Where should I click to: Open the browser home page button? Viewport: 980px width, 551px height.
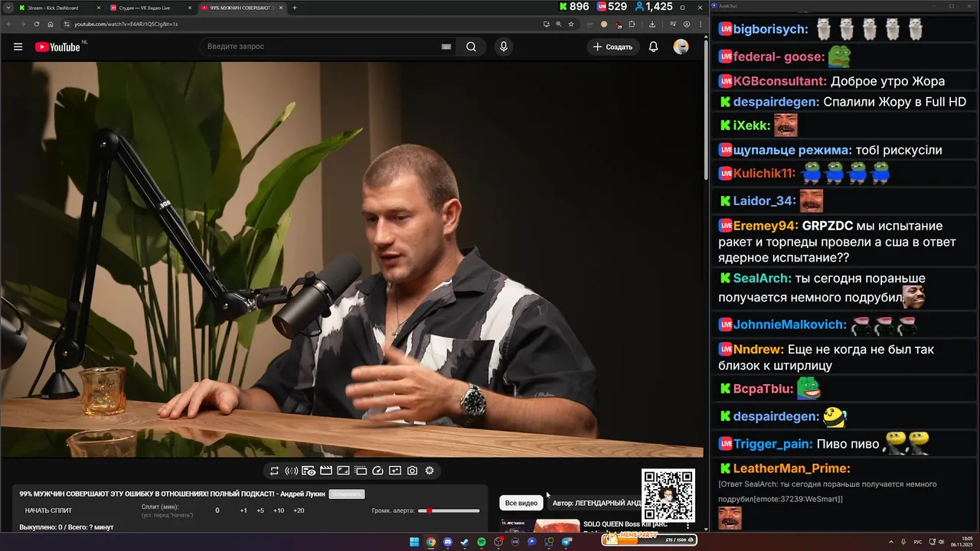(51, 24)
